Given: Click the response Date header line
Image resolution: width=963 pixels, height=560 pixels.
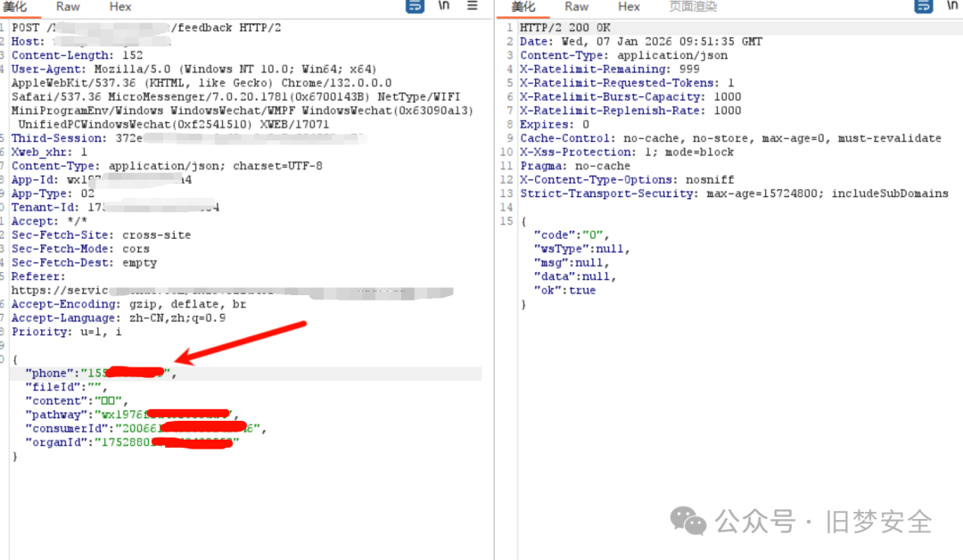Looking at the screenshot, I should tap(641, 42).
